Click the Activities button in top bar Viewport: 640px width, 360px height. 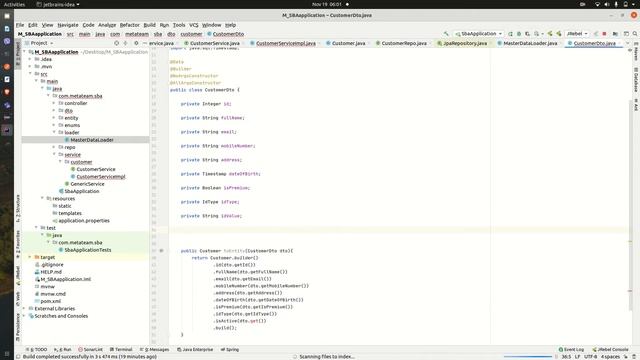pos(14,4)
